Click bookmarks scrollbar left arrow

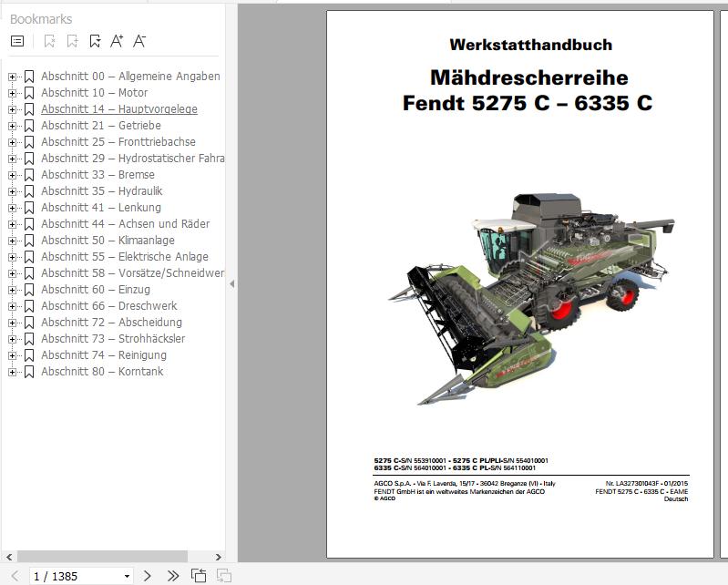[x=9, y=557]
